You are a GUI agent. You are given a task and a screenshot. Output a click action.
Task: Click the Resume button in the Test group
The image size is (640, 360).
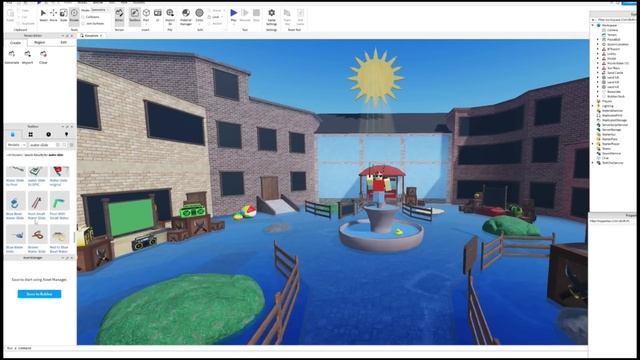[245, 15]
